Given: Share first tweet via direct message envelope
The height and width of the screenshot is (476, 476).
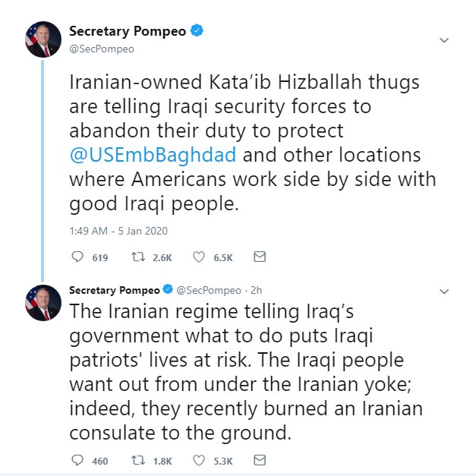Looking at the screenshot, I should (260, 257).
